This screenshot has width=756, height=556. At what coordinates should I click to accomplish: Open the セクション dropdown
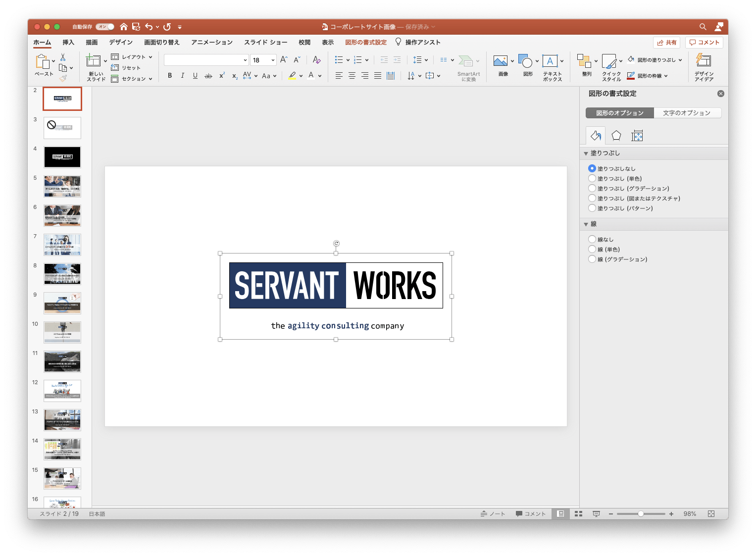131,79
